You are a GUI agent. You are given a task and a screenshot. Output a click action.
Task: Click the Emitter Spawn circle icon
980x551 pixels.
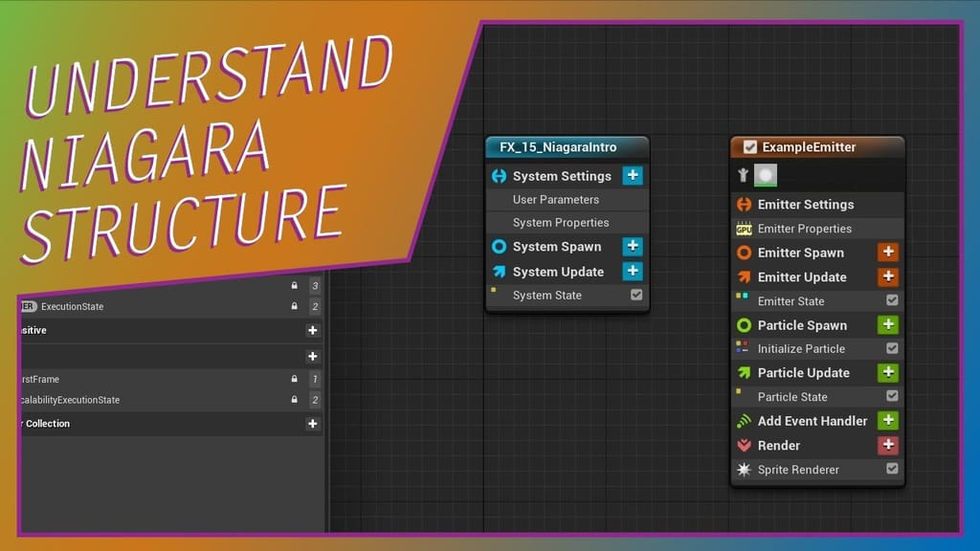pyautogui.click(x=744, y=253)
